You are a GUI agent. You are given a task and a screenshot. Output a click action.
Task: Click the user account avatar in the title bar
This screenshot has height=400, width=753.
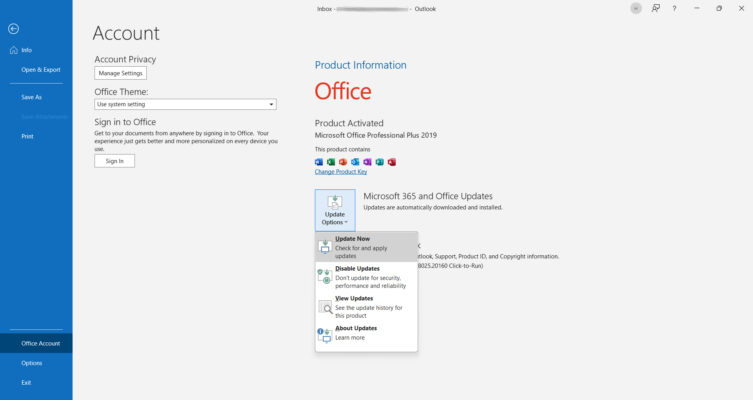coord(636,8)
